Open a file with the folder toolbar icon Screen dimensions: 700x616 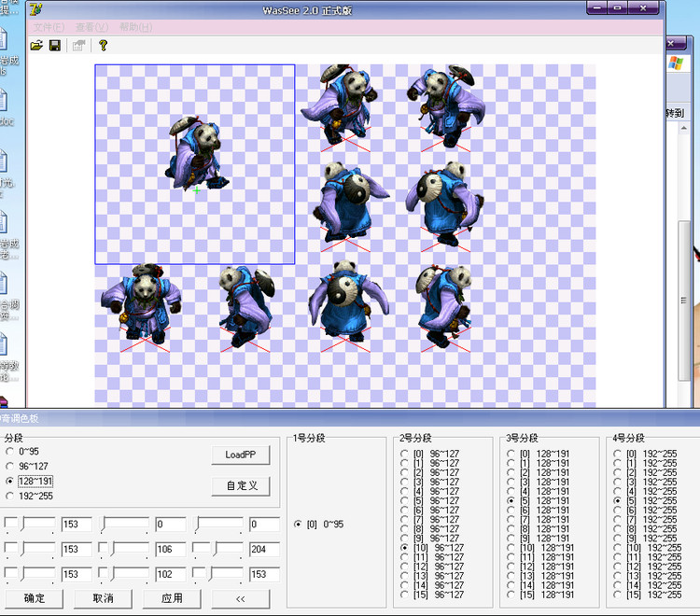pos(36,45)
